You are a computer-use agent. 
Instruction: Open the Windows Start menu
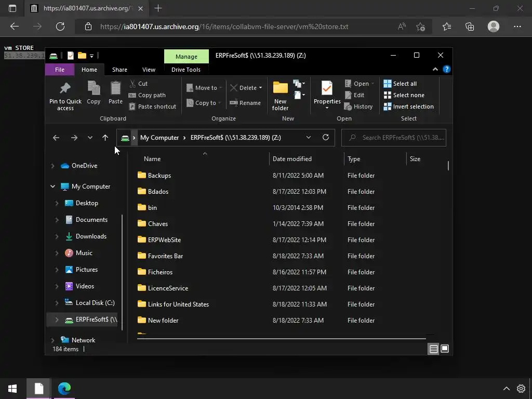pyautogui.click(x=12, y=389)
